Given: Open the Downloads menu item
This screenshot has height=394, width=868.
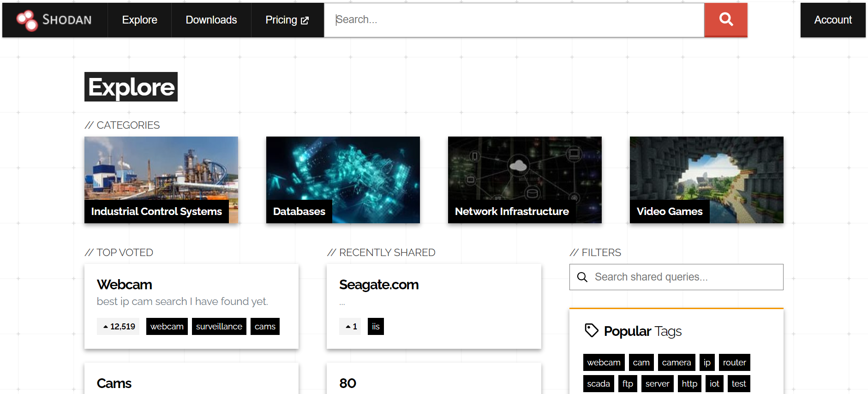Looking at the screenshot, I should [x=211, y=20].
